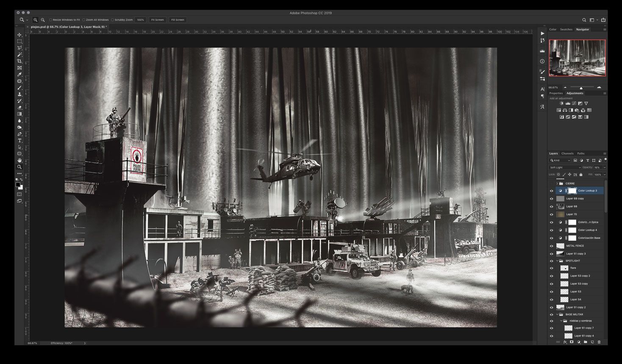Select the Horizontal Type tool
Image resolution: width=622 pixels, height=364 pixels.
[x=19, y=141]
